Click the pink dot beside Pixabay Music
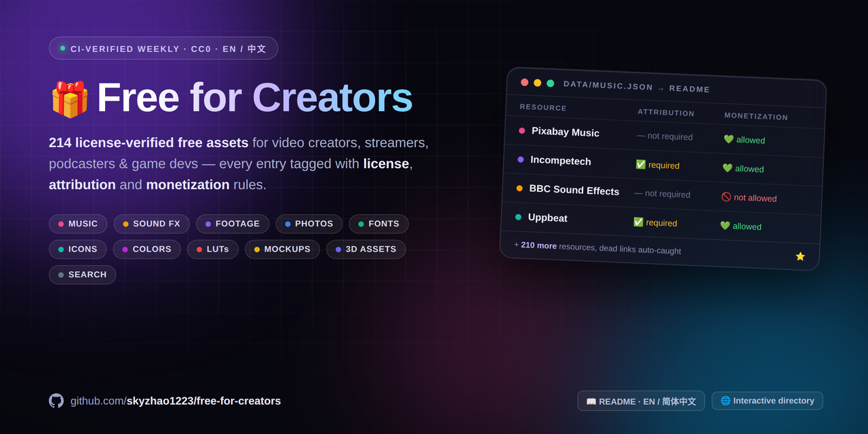 tap(522, 130)
